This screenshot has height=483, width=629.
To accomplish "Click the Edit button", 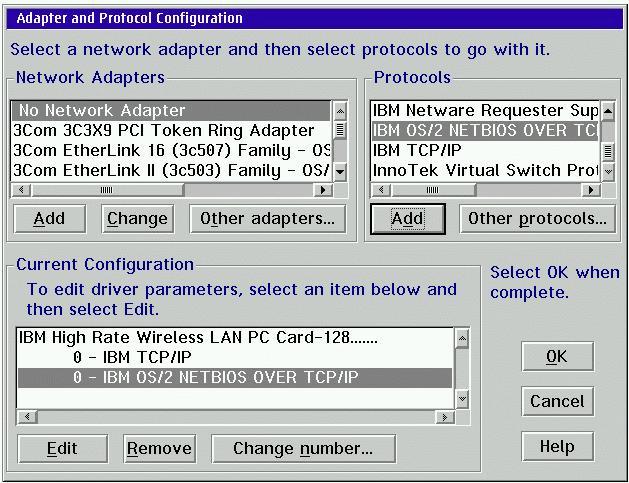I will (x=63, y=449).
